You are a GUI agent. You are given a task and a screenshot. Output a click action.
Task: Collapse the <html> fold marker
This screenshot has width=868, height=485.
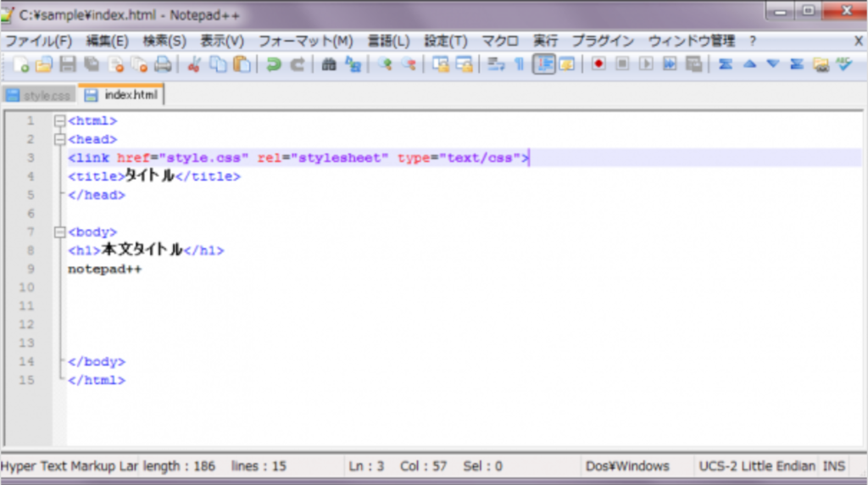coord(60,120)
